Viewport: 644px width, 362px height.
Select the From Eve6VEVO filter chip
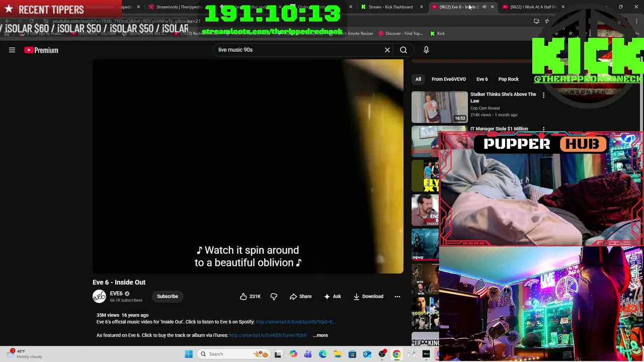(449, 79)
